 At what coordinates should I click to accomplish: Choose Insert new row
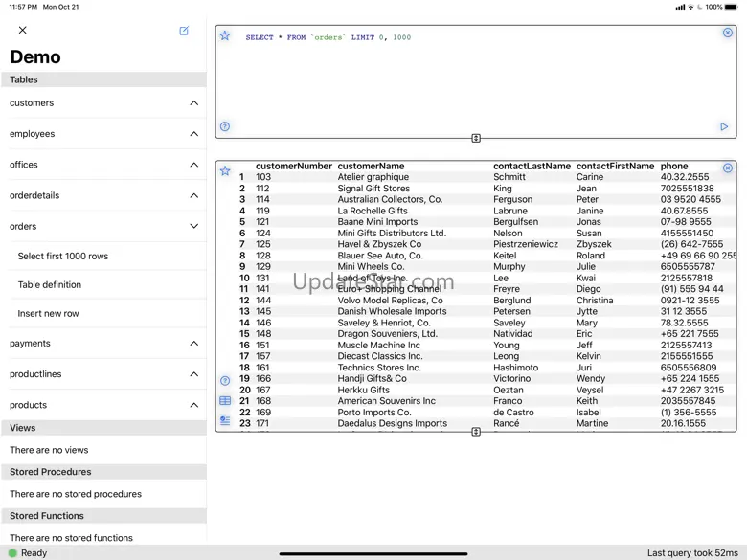[x=48, y=313]
